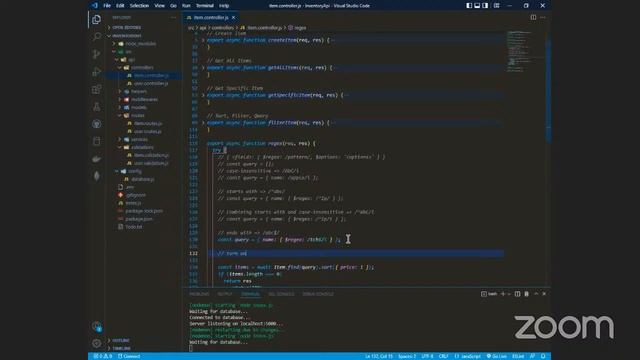The width and height of the screenshot is (640, 360).
Task: Collapse the controllers folder
Action: pos(142,67)
